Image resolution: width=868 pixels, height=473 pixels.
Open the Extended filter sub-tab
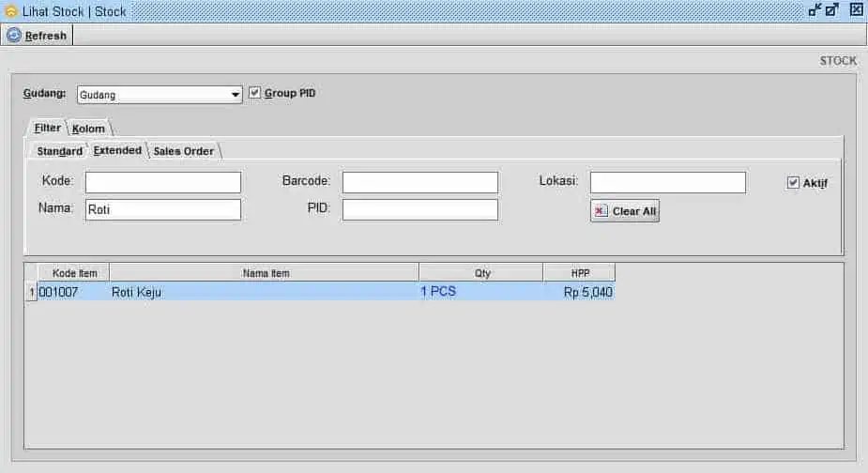(117, 151)
